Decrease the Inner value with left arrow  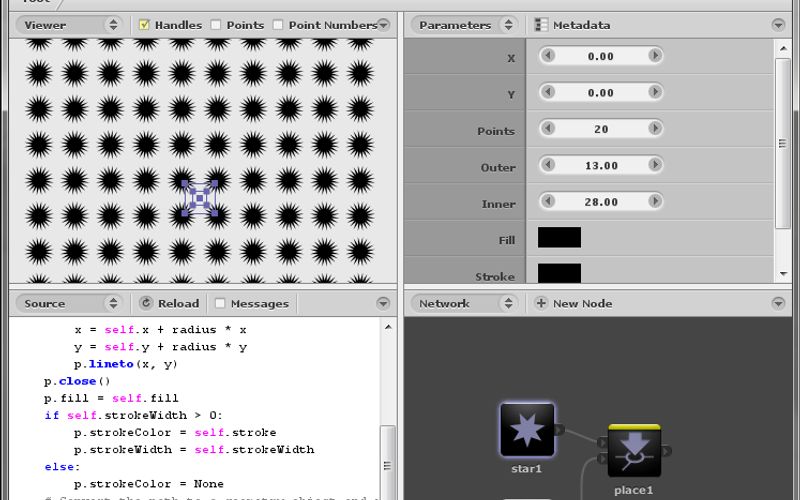pyautogui.click(x=548, y=201)
